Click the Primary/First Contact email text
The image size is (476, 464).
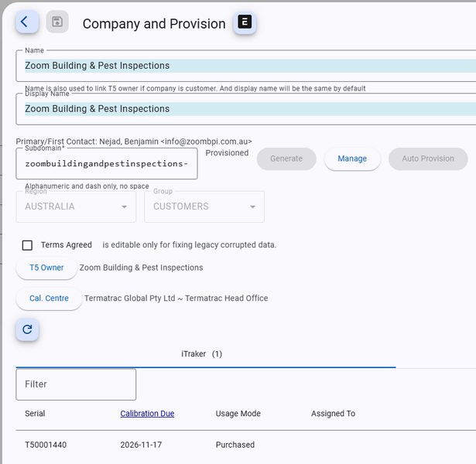207,142
